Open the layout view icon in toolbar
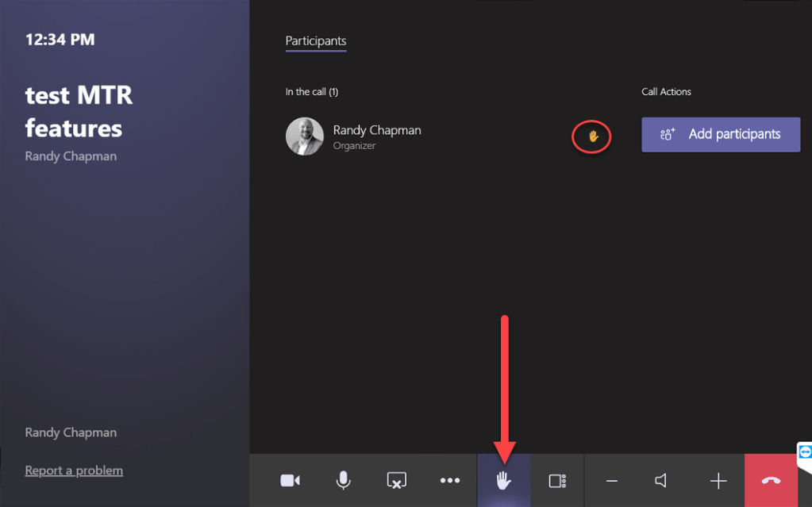The width and height of the screenshot is (812, 507). pos(557,481)
